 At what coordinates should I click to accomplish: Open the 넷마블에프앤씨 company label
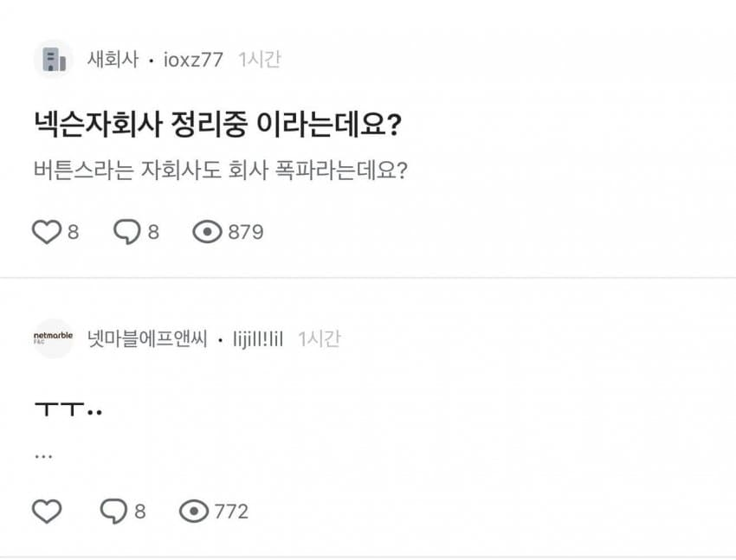pos(147,338)
